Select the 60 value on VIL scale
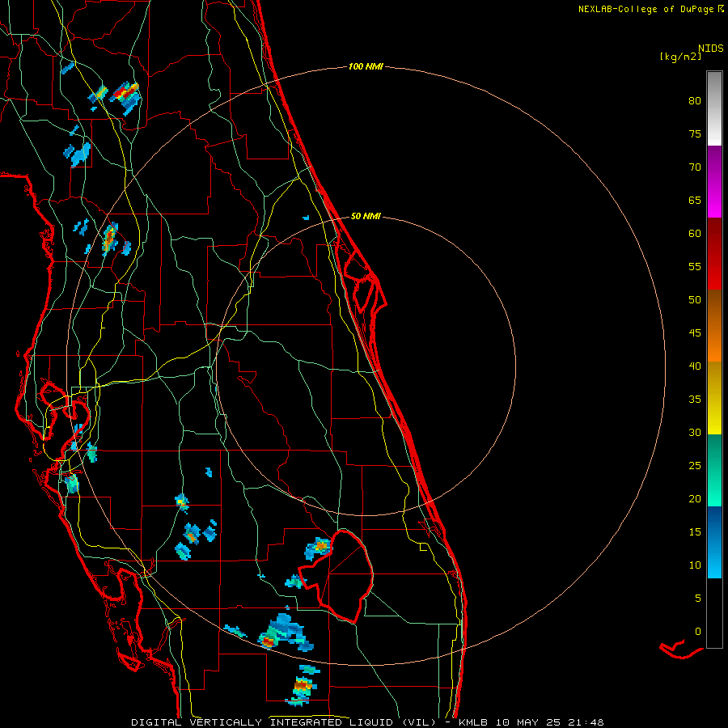728x728 pixels. coord(695,234)
